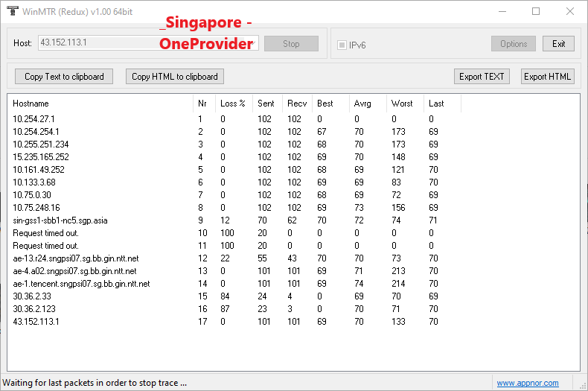The image size is (588, 391).
Task: Click into the Host input field
Action: tap(148, 42)
